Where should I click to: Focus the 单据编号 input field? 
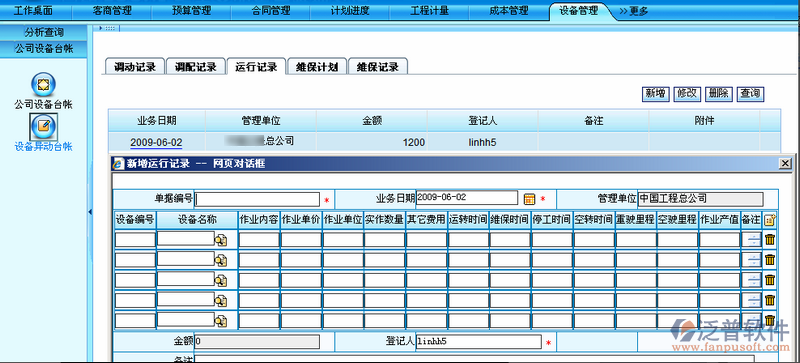click(258, 199)
